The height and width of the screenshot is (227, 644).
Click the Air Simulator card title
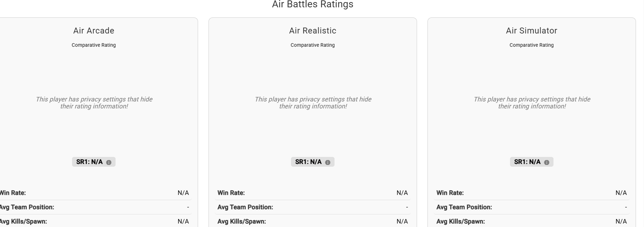point(532,31)
